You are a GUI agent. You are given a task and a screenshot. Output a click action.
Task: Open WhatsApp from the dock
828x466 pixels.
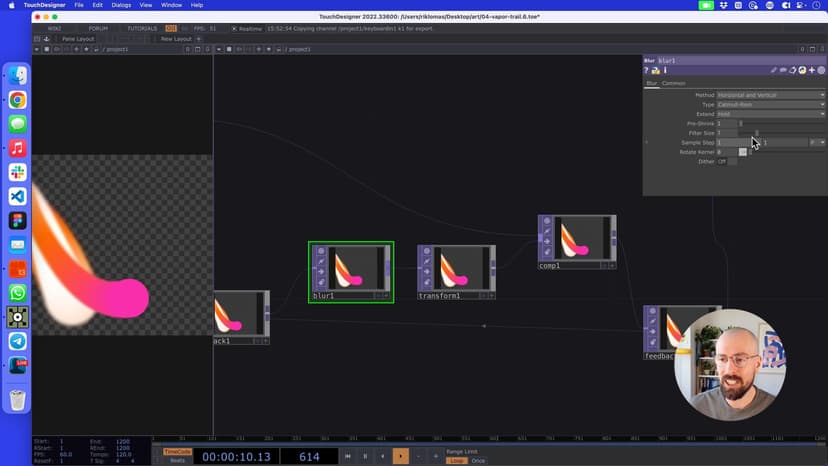tap(17, 293)
